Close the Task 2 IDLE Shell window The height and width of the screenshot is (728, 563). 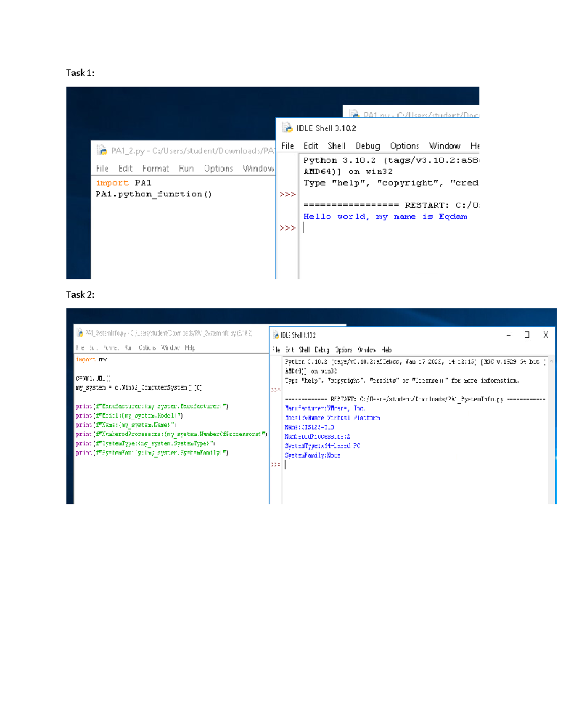pos(545,335)
